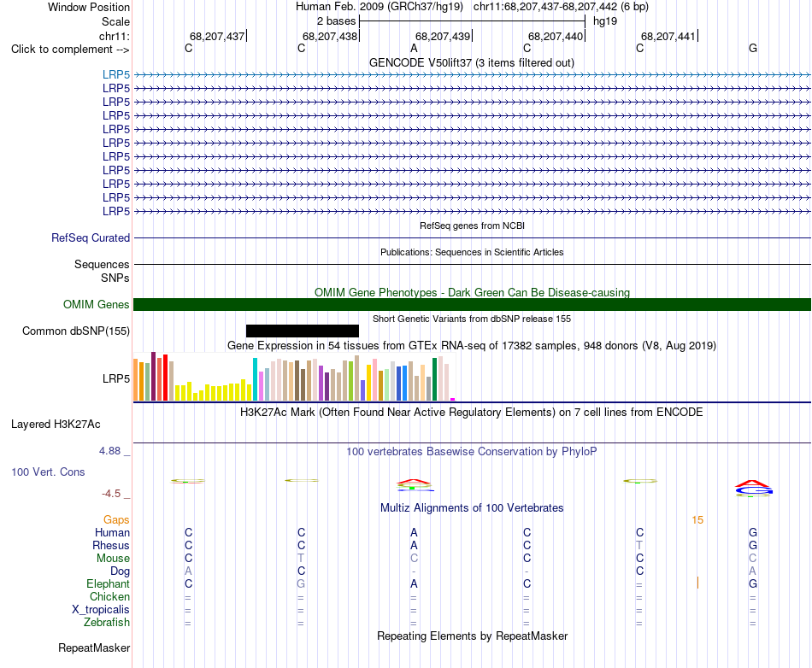Viewport: 812px width, 668px height.
Task: Click the Sequences track label
Action: pyautogui.click(x=102, y=265)
